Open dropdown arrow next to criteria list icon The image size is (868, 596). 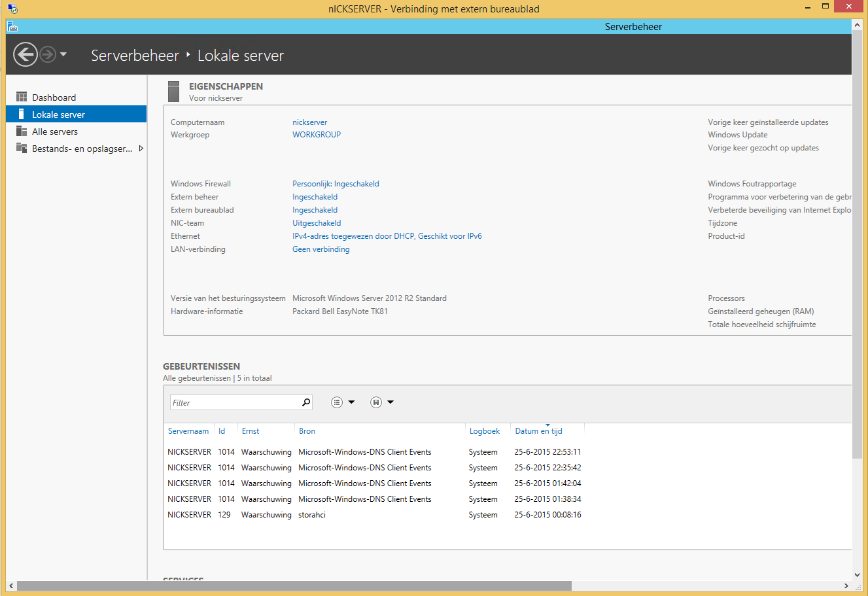(x=352, y=402)
